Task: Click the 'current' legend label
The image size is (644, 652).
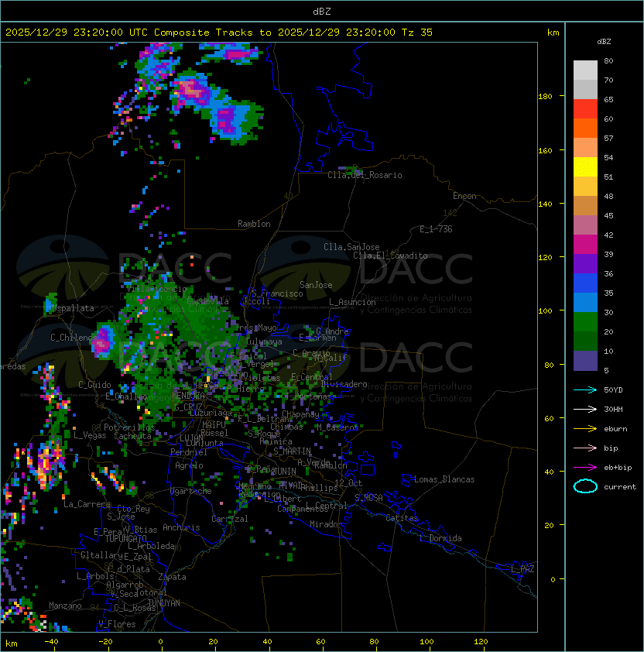Action: pos(620,487)
